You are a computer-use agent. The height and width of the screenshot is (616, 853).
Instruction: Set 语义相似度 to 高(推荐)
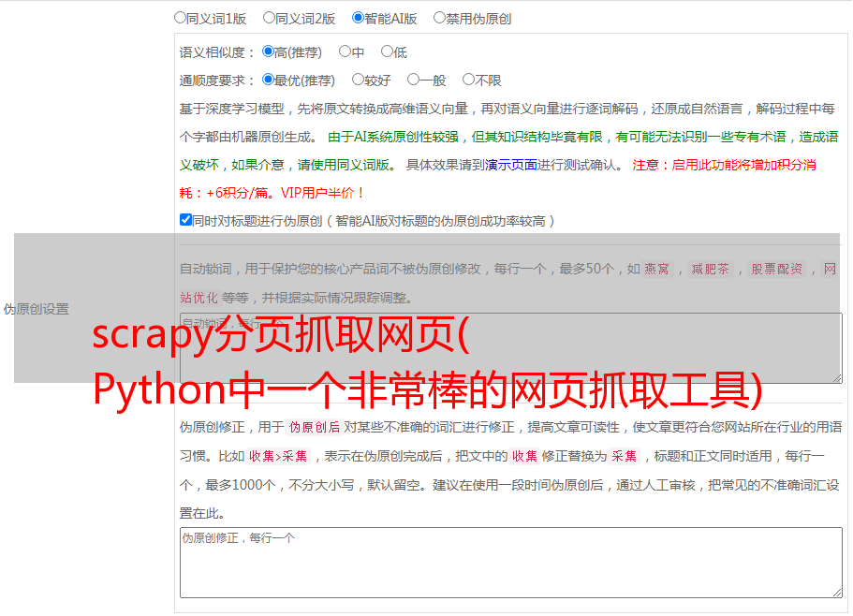point(268,51)
